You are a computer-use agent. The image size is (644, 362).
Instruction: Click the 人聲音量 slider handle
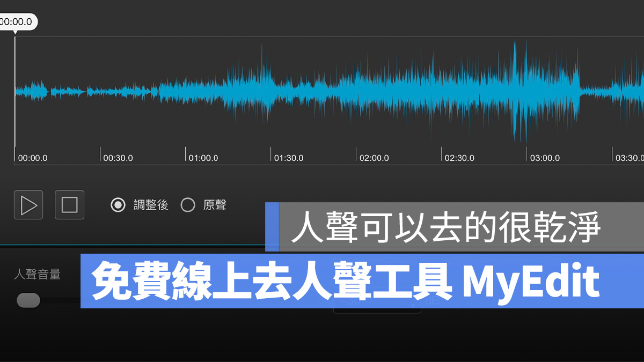[x=28, y=300]
